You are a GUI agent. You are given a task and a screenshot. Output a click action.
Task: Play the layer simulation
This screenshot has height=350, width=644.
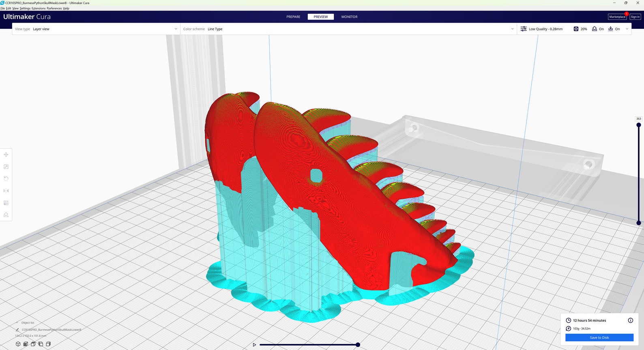click(x=254, y=345)
